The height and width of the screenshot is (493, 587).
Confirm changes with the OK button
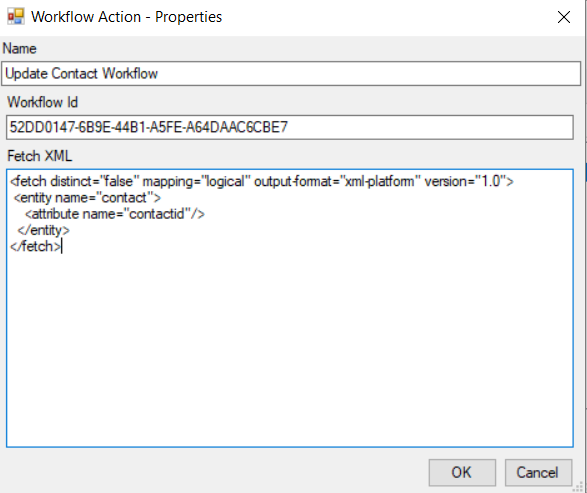pyautogui.click(x=462, y=472)
